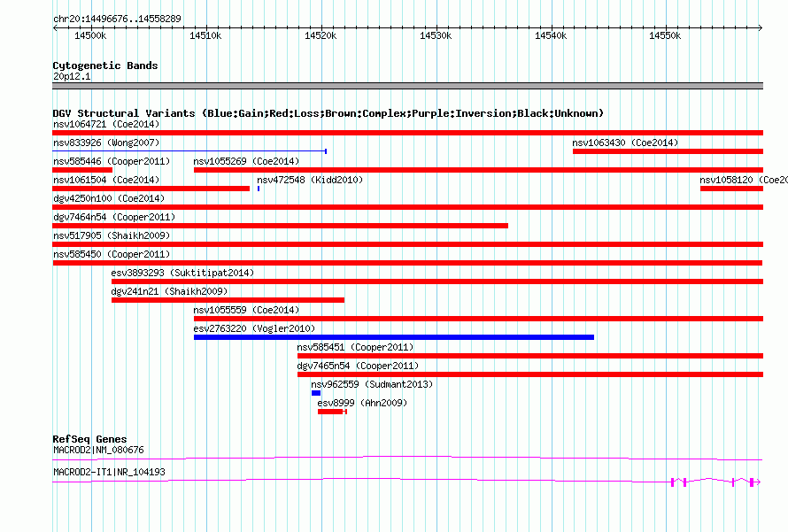Select the blue esv2763220 (Vogler2010) gain bar
Screen dimensions: 788x532
pos(394,337)
